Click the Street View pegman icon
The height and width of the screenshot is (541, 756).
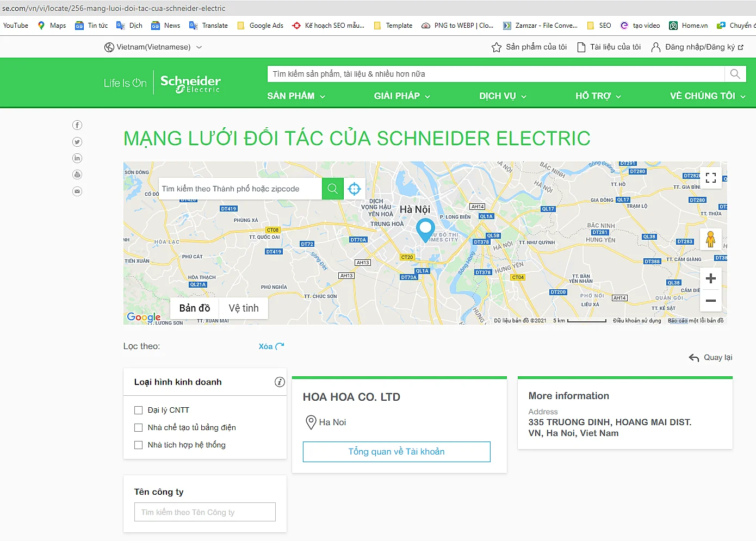tap(710, 239)
